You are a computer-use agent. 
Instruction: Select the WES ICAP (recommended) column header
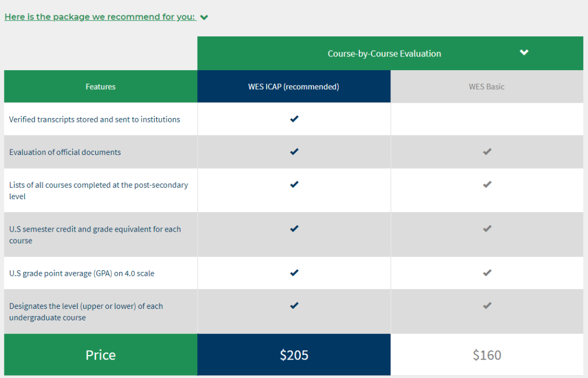(293, 86)
